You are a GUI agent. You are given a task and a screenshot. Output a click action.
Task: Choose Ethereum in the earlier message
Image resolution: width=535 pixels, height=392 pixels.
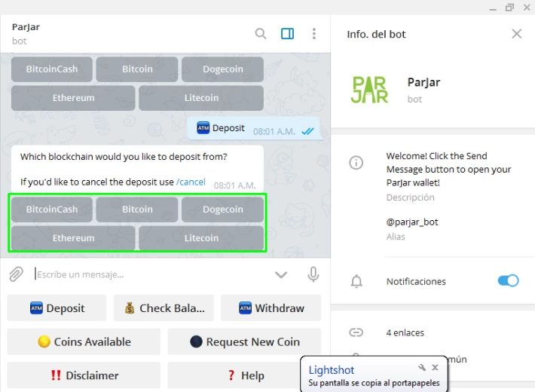(73, 98)
